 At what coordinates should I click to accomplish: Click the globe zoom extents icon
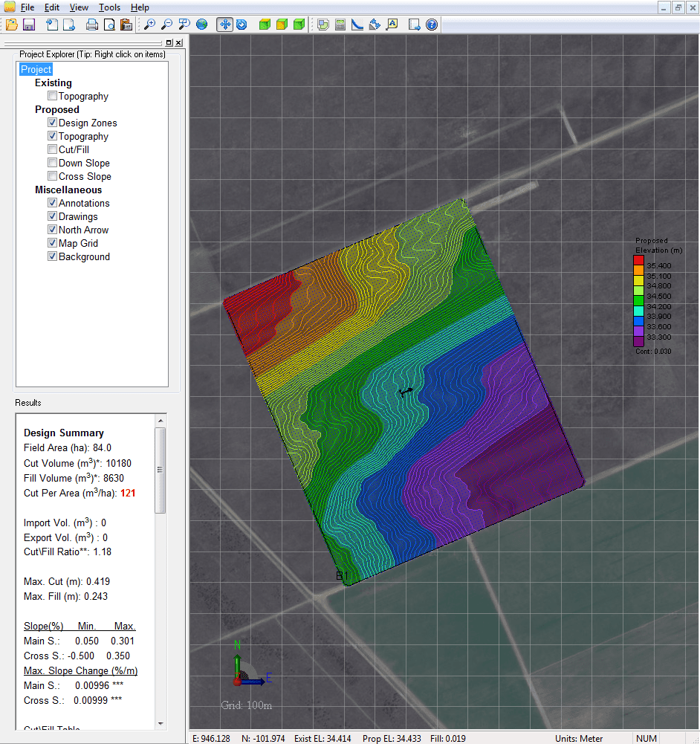(x=202, y=25)
